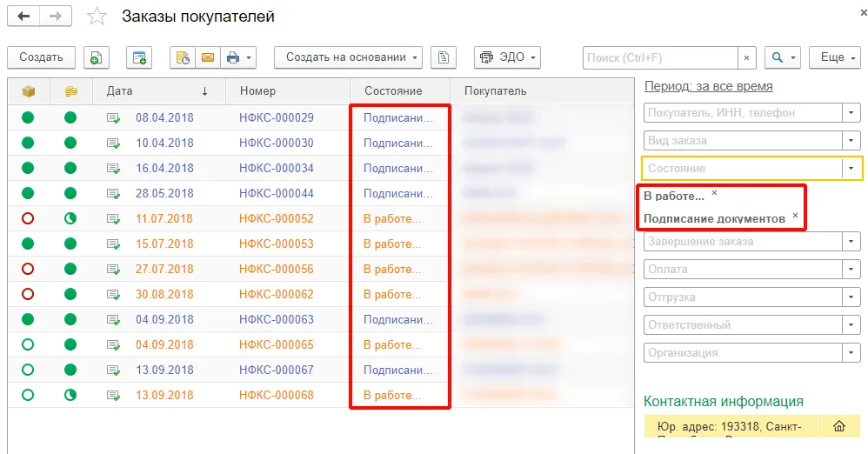Expand the Ответственный filter dropdown
Screen dimensions: 868x454
[850, 325]
